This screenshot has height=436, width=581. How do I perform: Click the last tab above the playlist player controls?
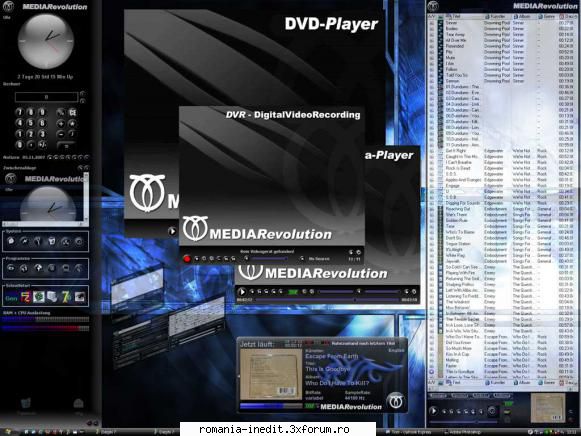click(x=502, y=396)
